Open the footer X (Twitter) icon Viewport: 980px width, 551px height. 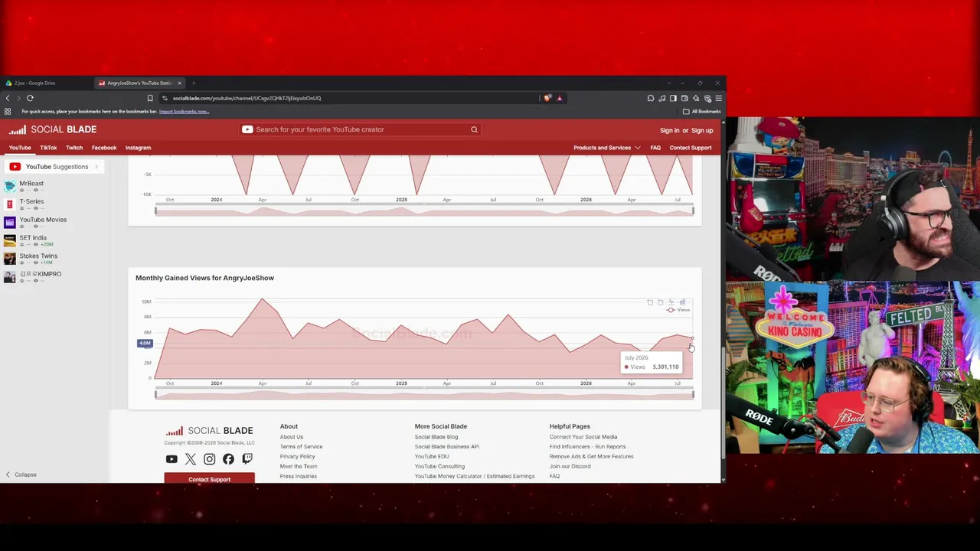[x=191, y=459]
